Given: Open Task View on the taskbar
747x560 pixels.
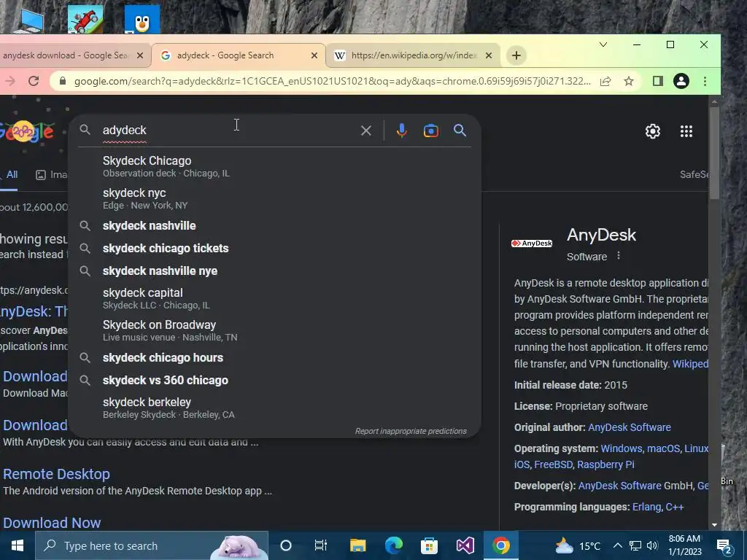Looking at the screenshot, I should coord(321,545).
